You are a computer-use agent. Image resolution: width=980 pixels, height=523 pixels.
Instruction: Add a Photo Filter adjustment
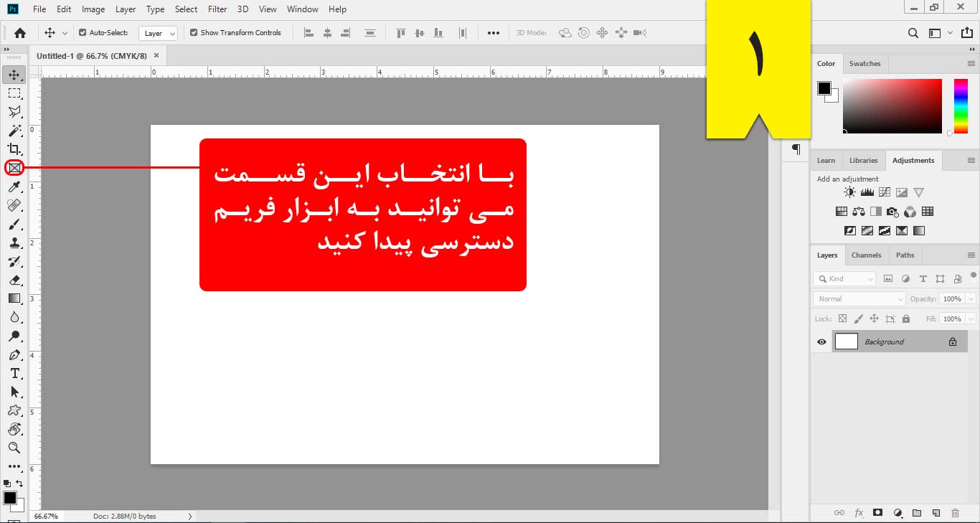click(x=892, y=212)
